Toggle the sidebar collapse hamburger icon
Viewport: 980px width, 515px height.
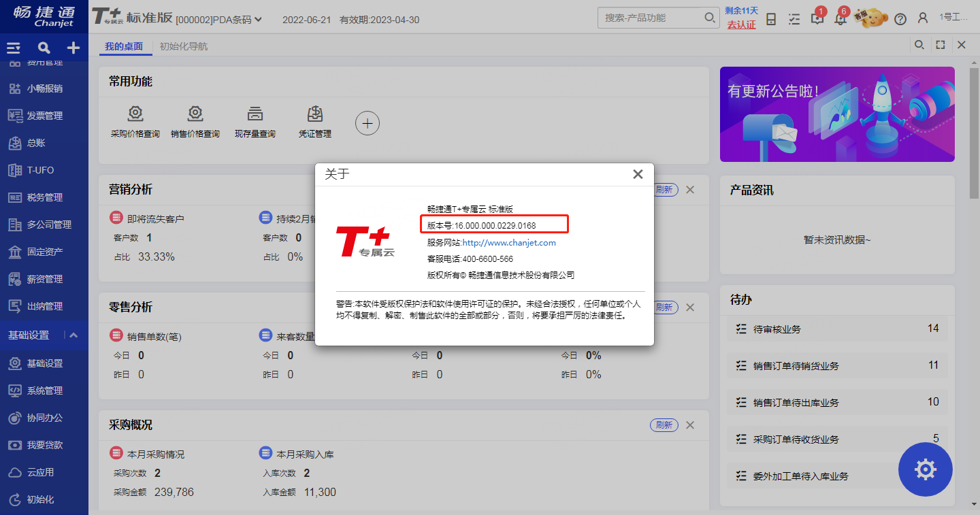[x=14, y=48]
